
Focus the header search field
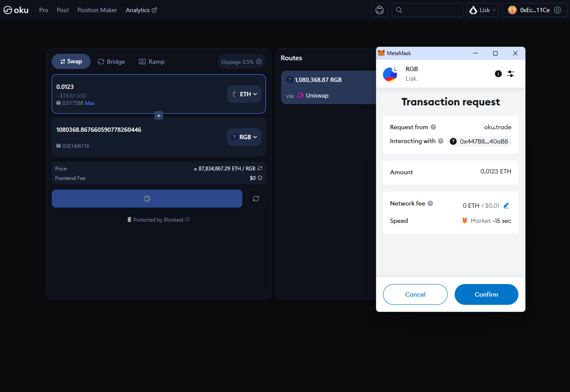(x=427, y=10)
